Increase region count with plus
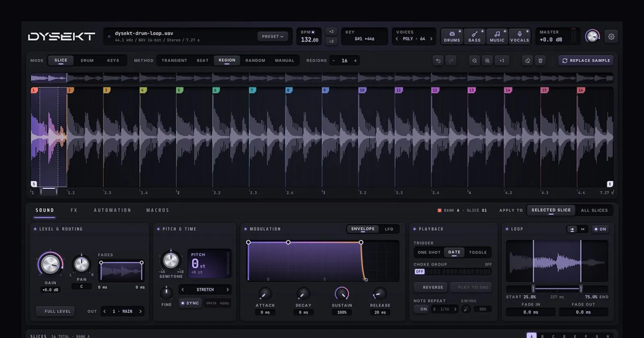The height and width of the screenshot is (338, 644). (355, 61)
